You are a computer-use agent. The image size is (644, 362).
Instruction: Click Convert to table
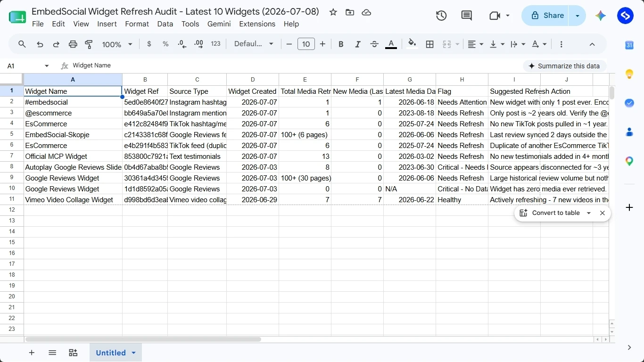[550, 213]
